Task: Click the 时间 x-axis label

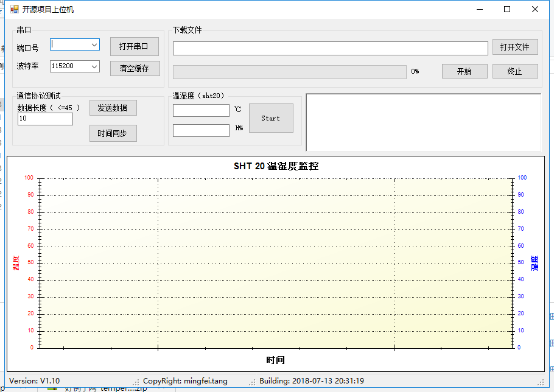Action: pyautogui.click(x=275, y=360)
